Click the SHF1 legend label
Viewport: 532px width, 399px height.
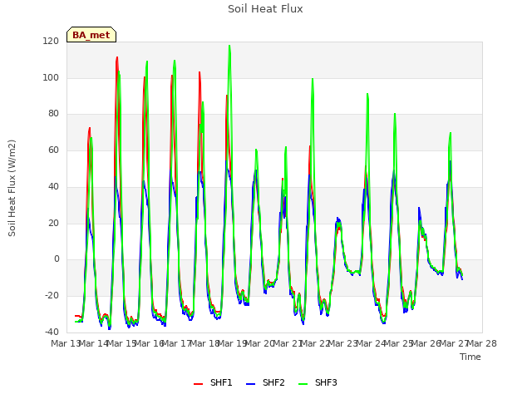pos(221,382)
